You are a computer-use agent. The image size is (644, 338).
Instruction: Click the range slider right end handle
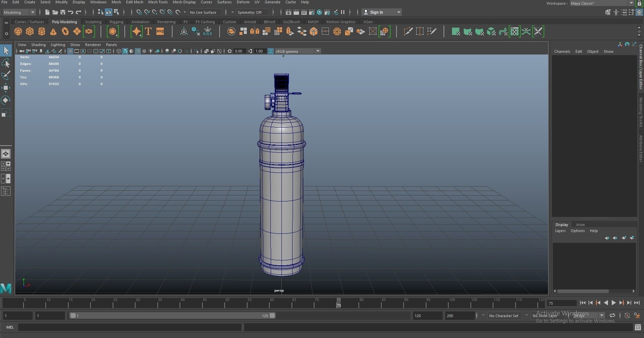pyautogui.click(x=272, y=315)
